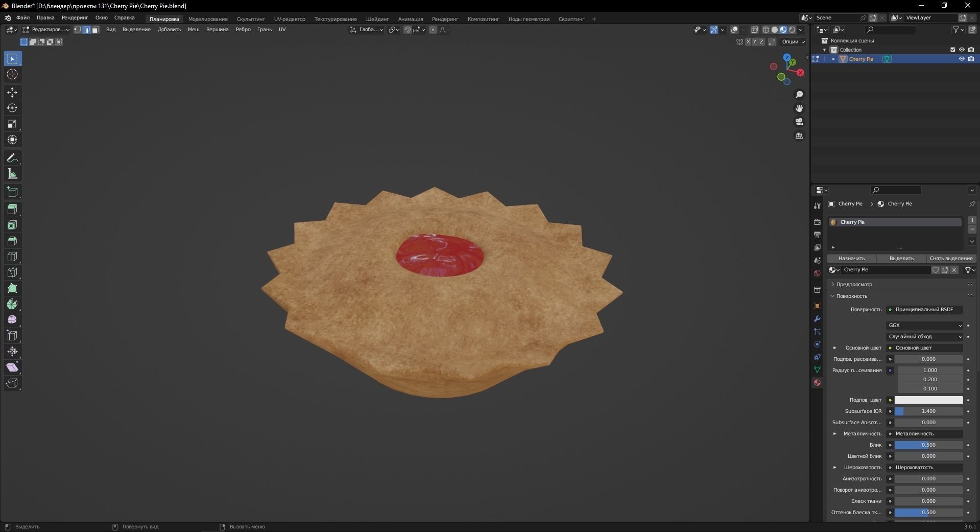Toggle Collection visibility eye icon

pos(962,50)
